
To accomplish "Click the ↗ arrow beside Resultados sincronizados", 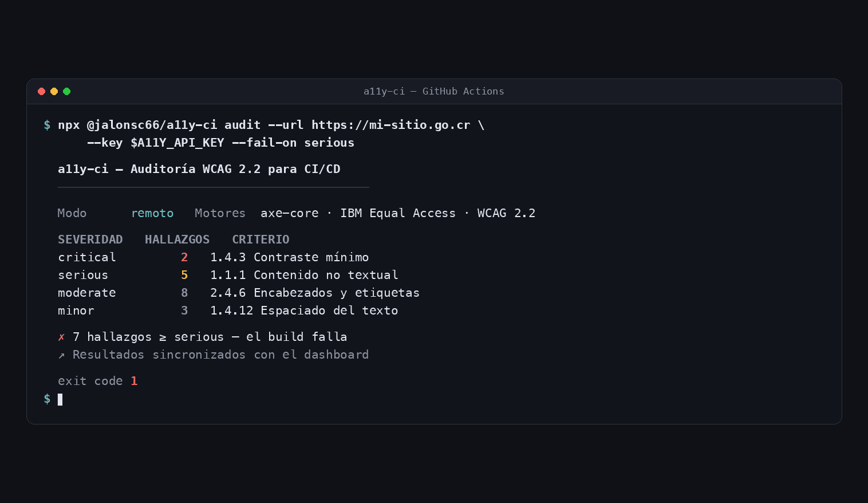I will pos(61,355).
